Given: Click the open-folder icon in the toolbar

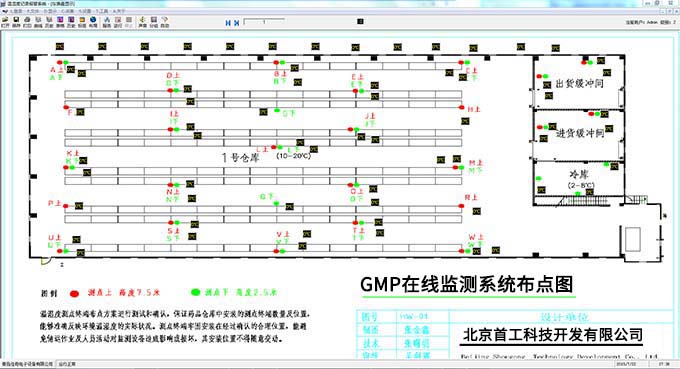Looking at the screenshot, I should (5, 20).
